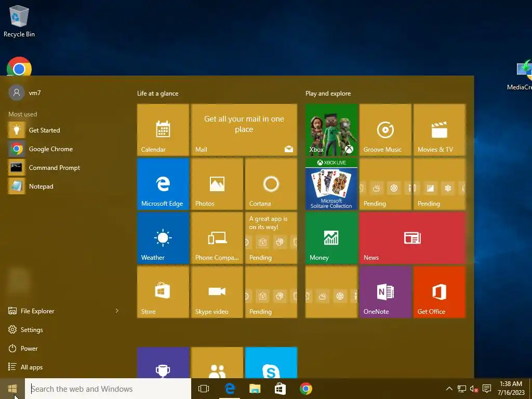Click the Windows Start button

(x=12, y=389)
